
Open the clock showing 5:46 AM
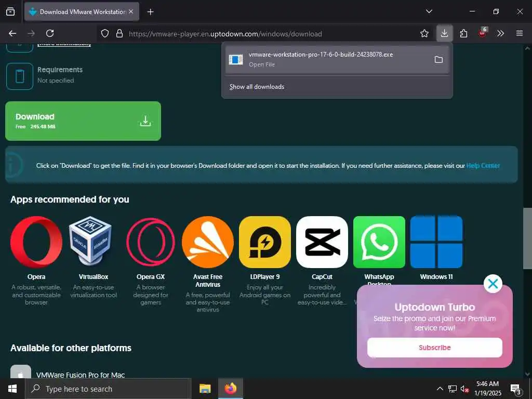click(487, 389)
